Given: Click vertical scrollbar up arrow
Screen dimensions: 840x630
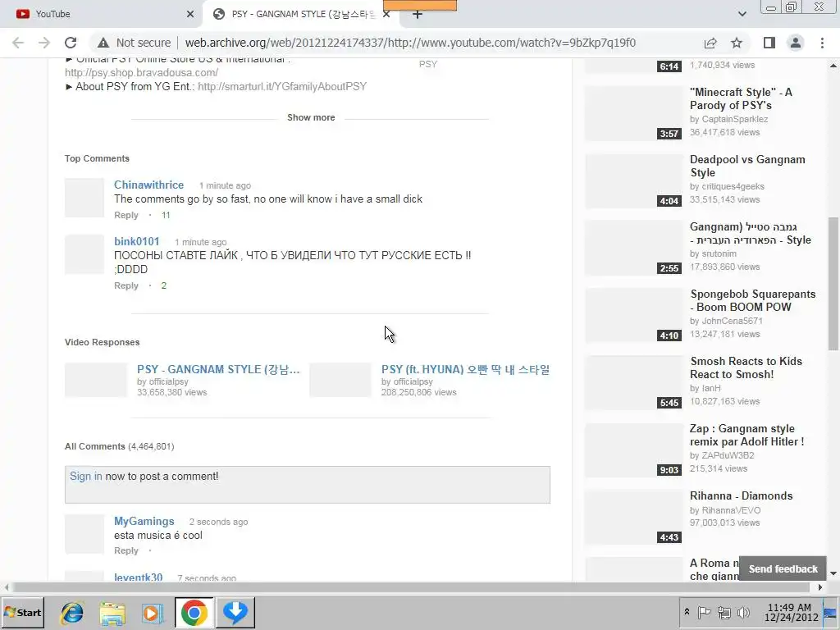Looking at the screenshot, I should tap(833, 66).
